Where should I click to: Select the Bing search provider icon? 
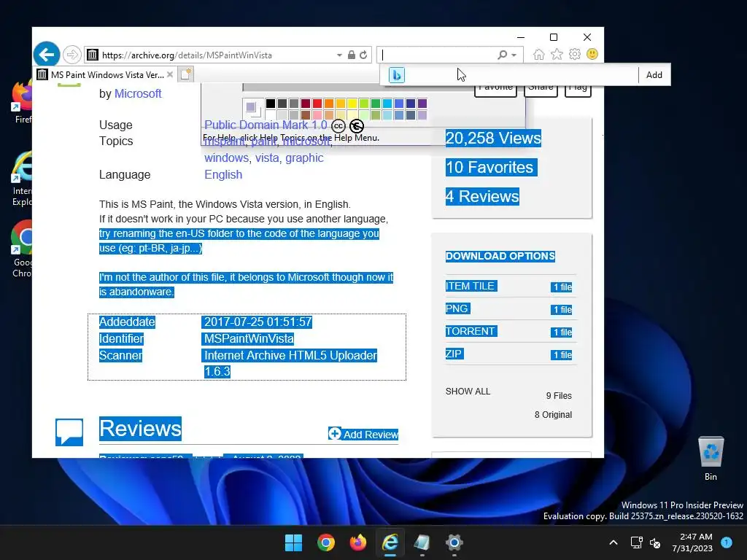[x=397, y=75]
